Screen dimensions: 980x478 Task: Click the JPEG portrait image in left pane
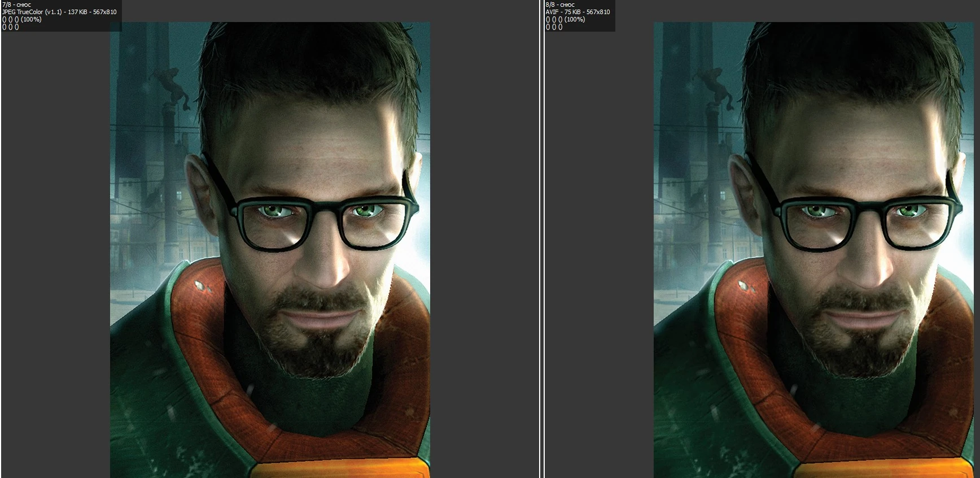point(270,250)
